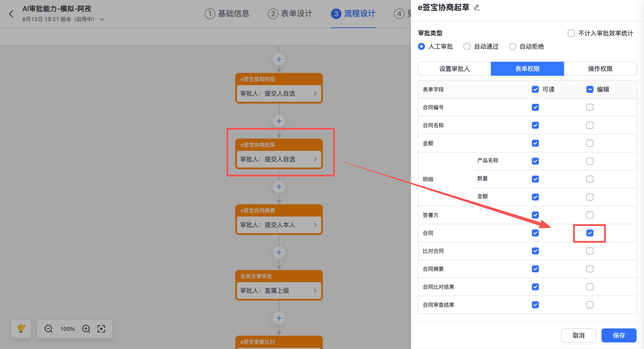Go to 基础信息 step
The height and width of the screenshot is (349, 644).
[227, 14]
